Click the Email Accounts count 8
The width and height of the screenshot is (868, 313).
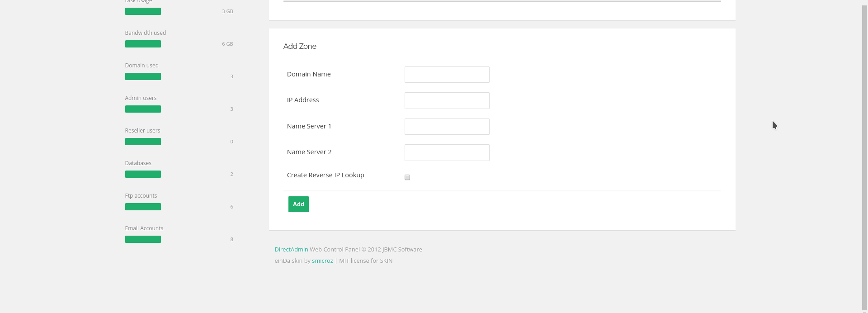pyautogui.click(x=231, y=239)
